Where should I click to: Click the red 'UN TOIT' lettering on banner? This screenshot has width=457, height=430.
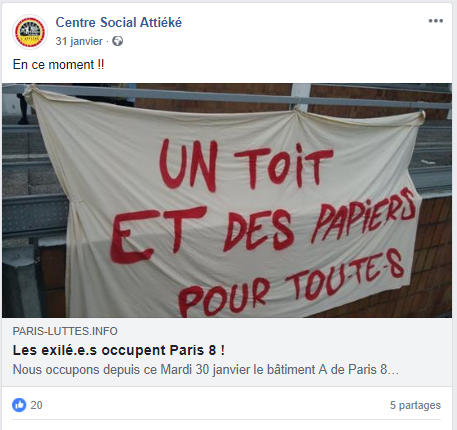(x=246, y=165)
